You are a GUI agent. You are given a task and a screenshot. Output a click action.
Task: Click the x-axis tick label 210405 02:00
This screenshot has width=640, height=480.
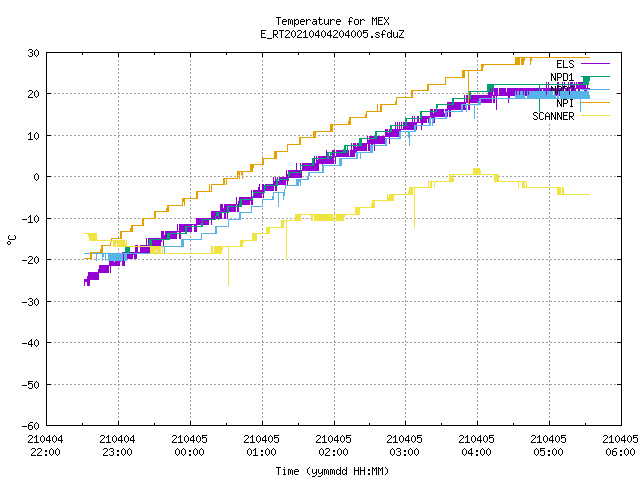point(333,446)
